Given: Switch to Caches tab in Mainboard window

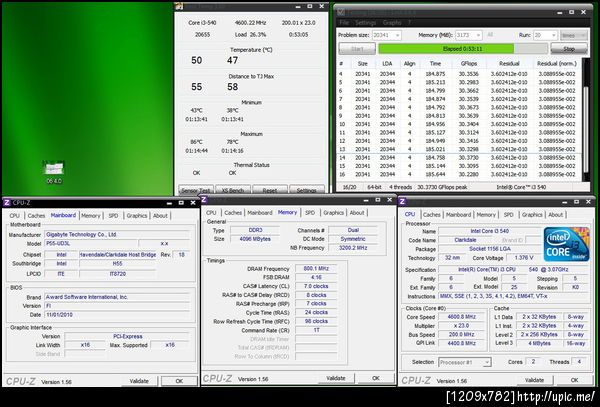Looking at the screenshot, I should (36, 216).
